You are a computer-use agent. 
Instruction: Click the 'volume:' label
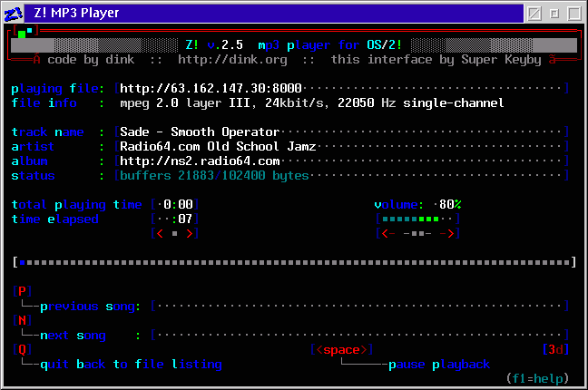coord(399,204)
